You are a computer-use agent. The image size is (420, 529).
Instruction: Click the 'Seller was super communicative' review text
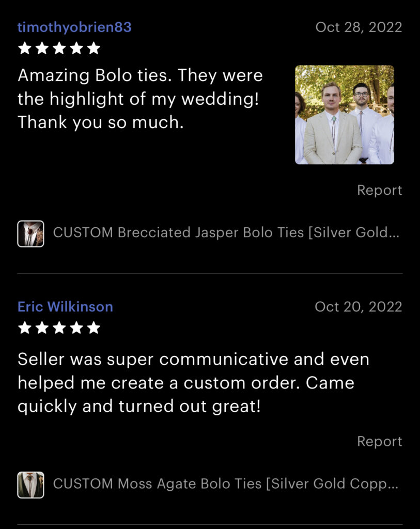tap(193, 383)
